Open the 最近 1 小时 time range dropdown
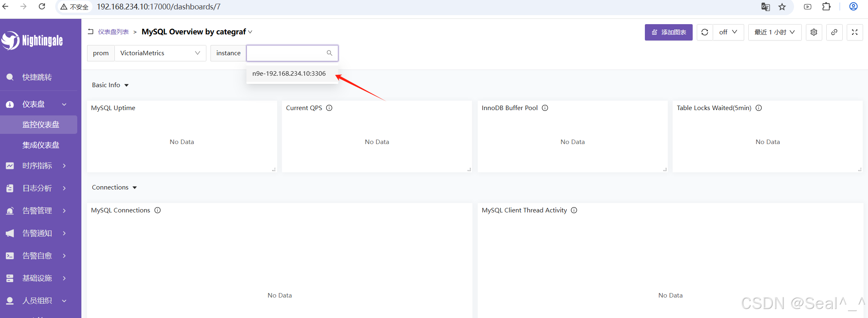Image resolution: width=868 pixels, height=318 pixels. click(774, 32)
